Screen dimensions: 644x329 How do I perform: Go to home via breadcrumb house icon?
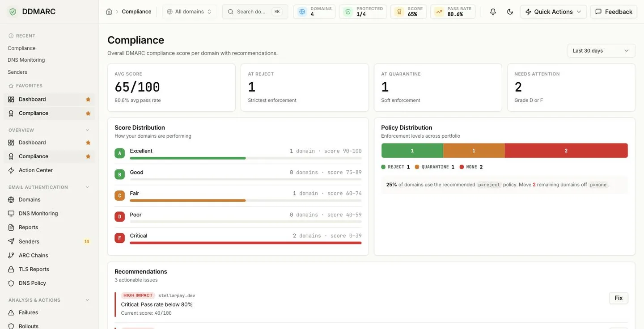pyautogui.click(x=109, y=12)
